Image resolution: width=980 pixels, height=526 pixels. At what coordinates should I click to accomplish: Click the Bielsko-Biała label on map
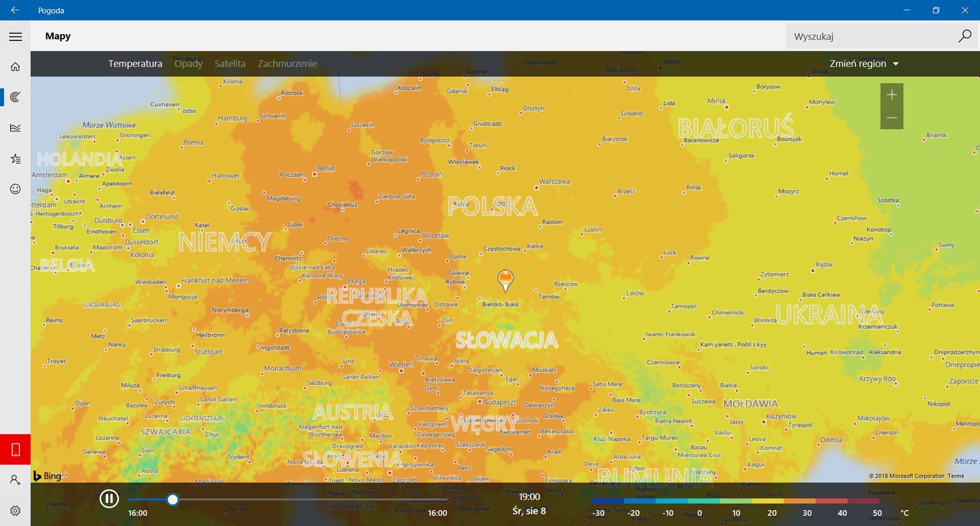pyautogui.click(x=500, y=304)
